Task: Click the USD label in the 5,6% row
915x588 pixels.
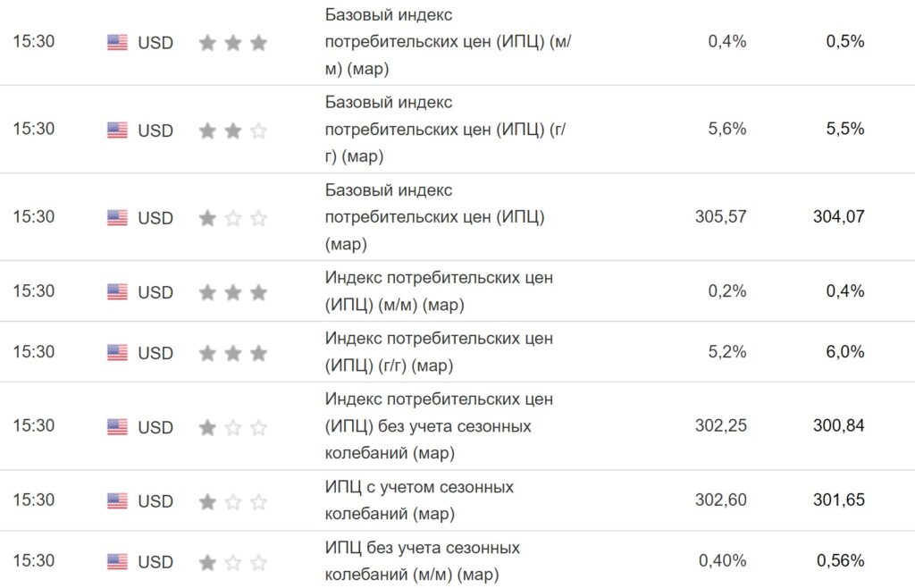Action: pos(155,130)
